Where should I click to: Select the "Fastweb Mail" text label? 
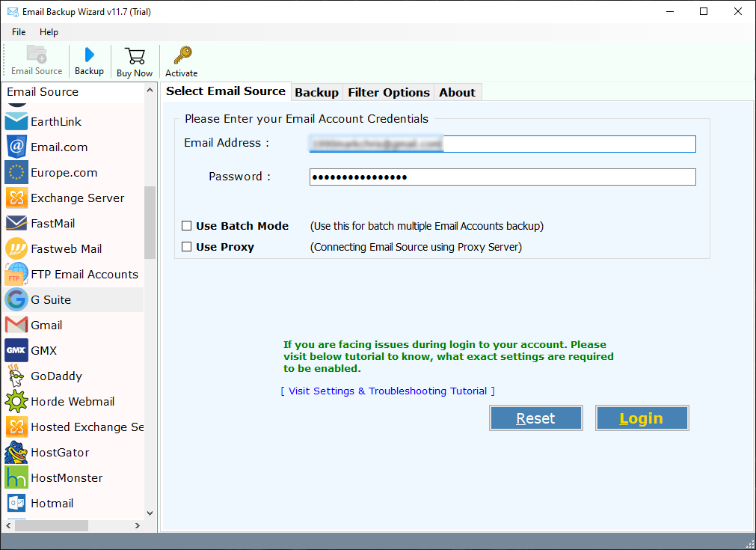point(67,248)
